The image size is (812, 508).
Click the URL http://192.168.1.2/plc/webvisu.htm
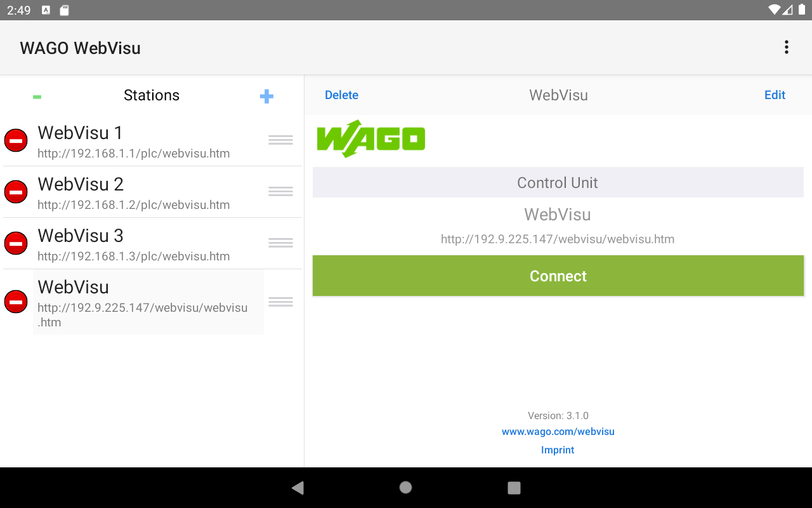click(134, 205)
